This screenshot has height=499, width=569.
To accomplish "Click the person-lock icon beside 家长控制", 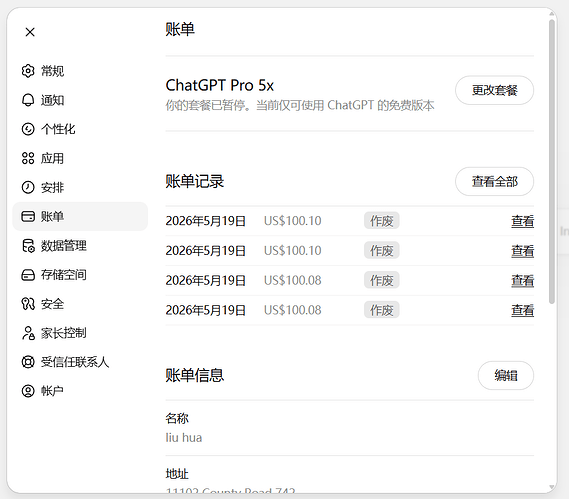I will 28,333.
